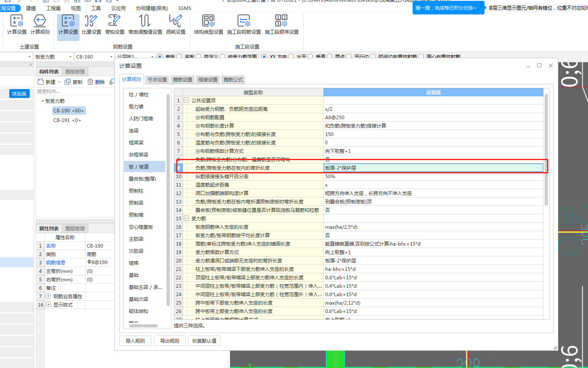This screenshot has height=368, width=588.
Task: Select 框架梁 category
Action: click(136, 143)
